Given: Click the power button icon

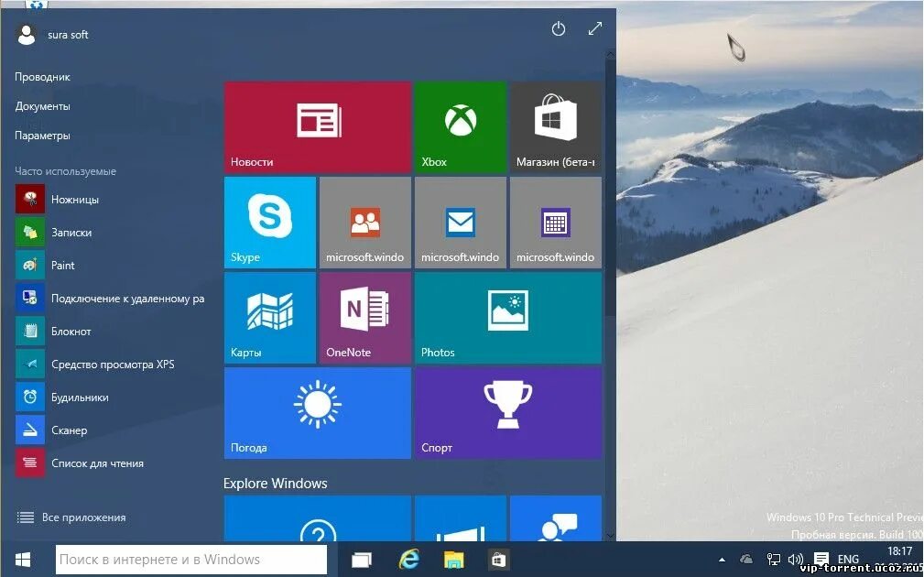Looking at the screenshot, I should 558,29.
